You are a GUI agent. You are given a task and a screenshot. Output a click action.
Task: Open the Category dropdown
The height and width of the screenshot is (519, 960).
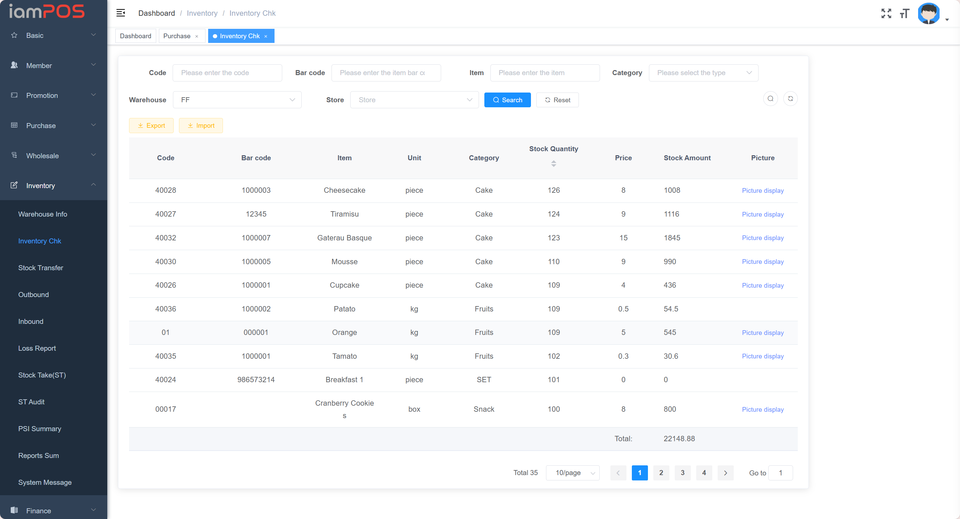(x=703, y=73)
